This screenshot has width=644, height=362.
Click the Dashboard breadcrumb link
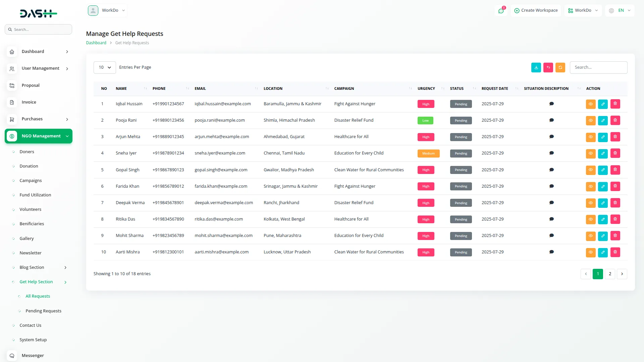pos(96,43)
